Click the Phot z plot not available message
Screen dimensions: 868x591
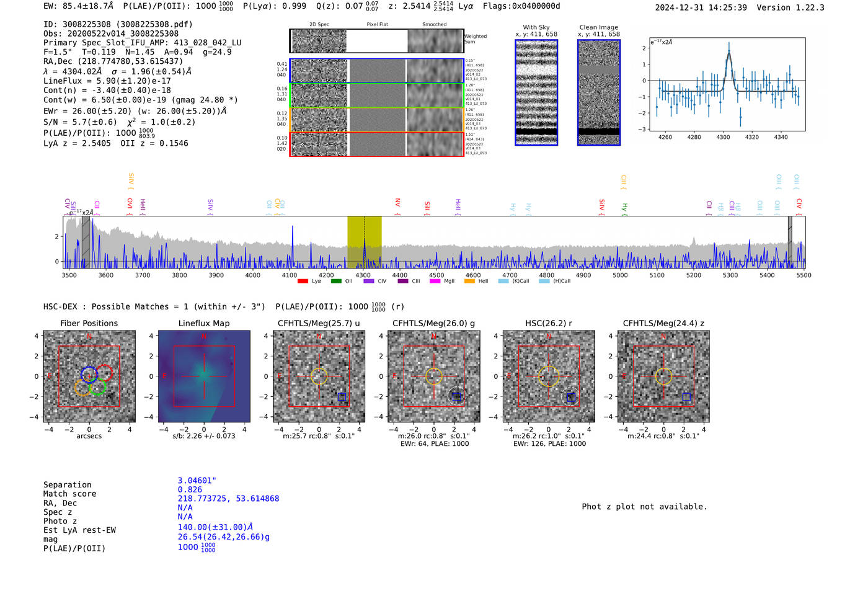pos(644,507)
